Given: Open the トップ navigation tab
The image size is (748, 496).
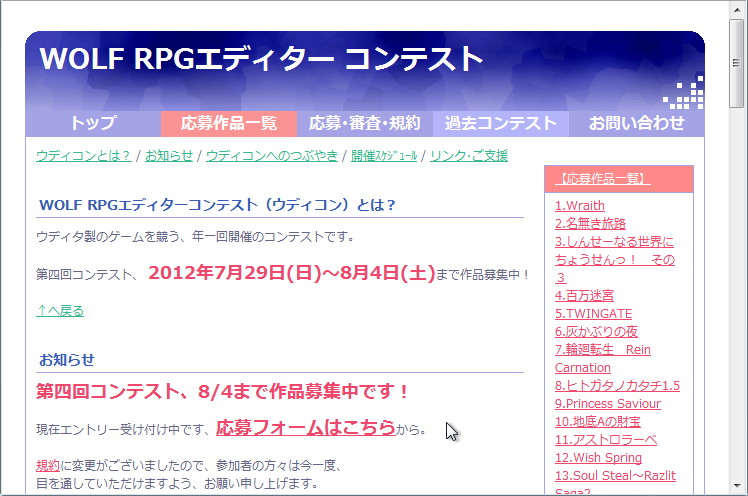Looking at the screenshot, I should [93, 124].
